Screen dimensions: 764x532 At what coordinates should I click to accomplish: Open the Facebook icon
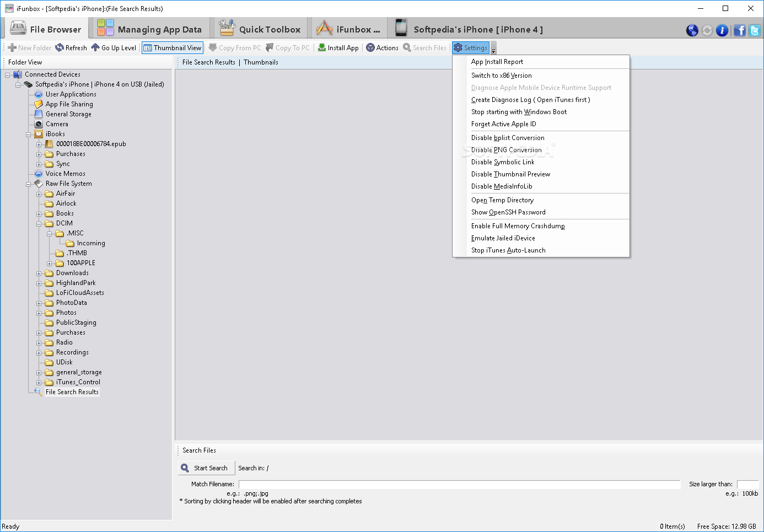pos(740,30)
